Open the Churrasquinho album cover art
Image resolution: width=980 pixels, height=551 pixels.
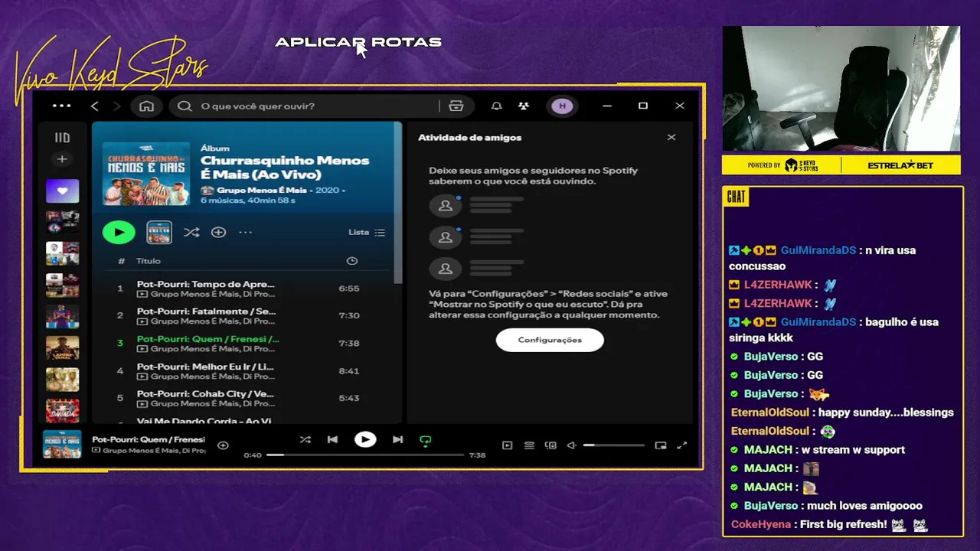point(147,172)
